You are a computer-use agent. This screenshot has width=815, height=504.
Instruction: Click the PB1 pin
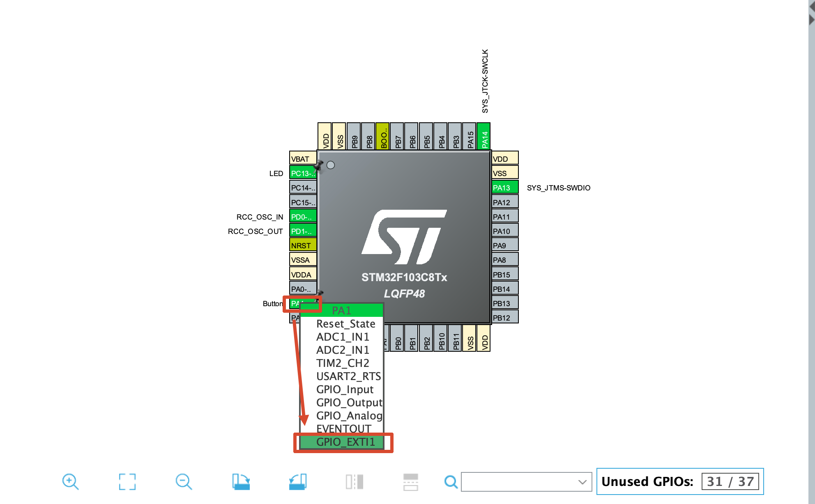tap(412, 338)
